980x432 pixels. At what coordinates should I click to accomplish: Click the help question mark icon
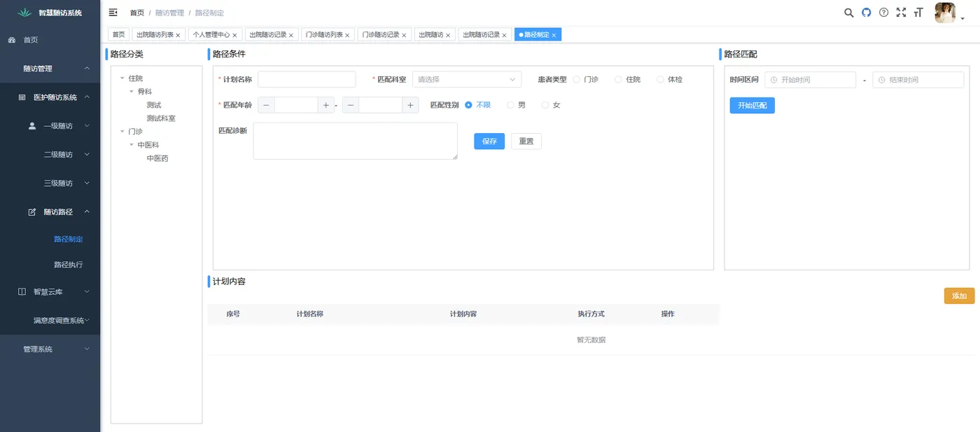[x=883, y=13]
